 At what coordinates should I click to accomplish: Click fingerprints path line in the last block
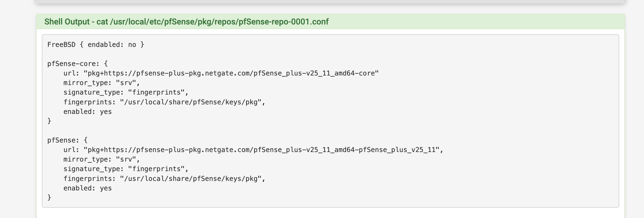point(164,179)
